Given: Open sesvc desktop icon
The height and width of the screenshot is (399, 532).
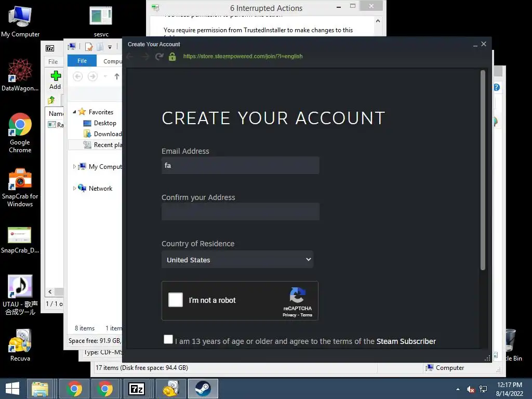Looking at the screenshot, I should tap(101, 22).
